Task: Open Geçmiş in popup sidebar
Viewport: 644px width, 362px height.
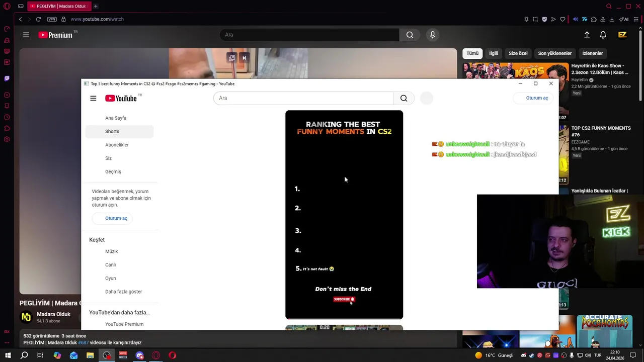Action: (x=119, y=171)
